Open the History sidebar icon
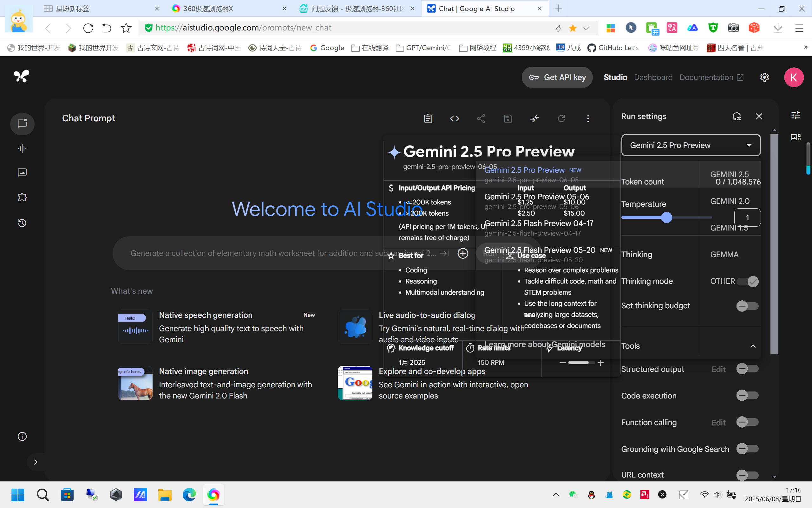Screen dimensions: 812x508 click(x=22, y=223)
